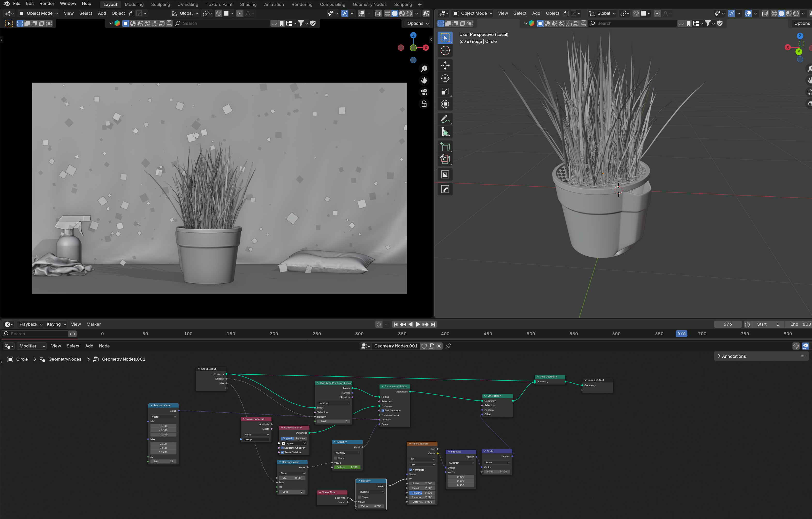812x519 pixels.
Task: Select the Cursor tool in viewport toolbar
Action: [x=445, y=51]
